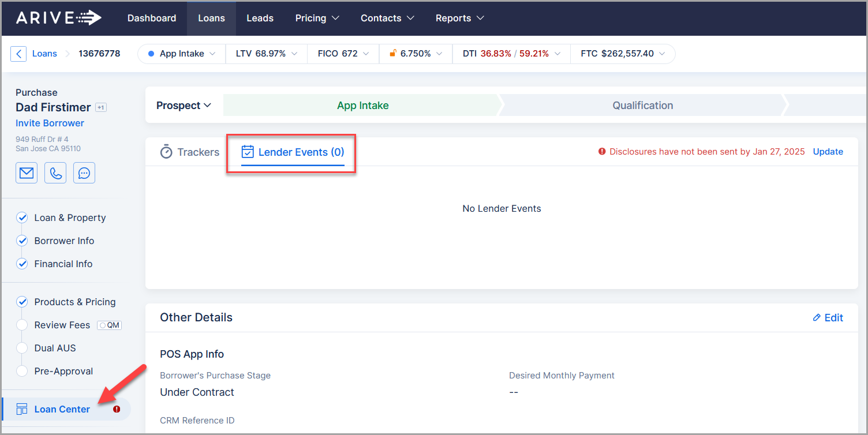Open the chat message icon

click(84, 173)
